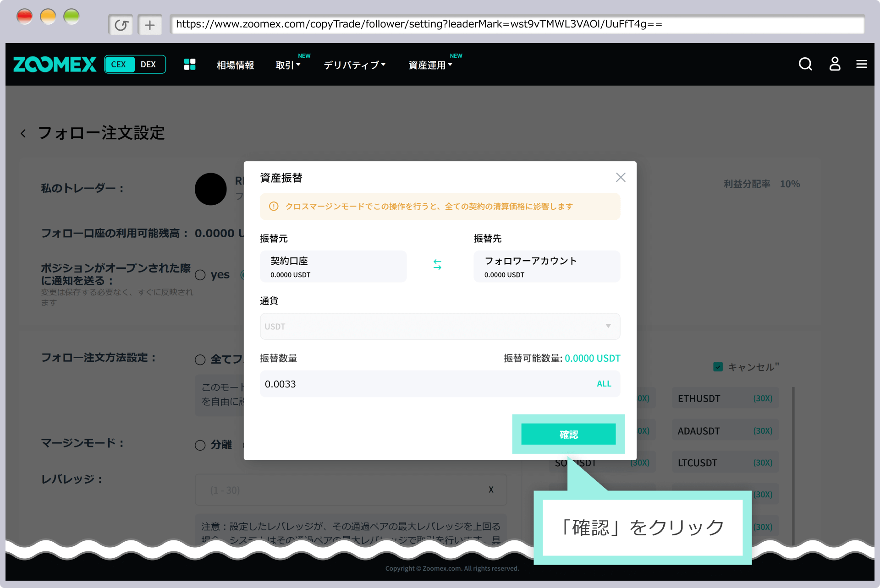Expand the デリバティブ menu
This screenshot has width=880, height=588.
(x=355, y=65)
